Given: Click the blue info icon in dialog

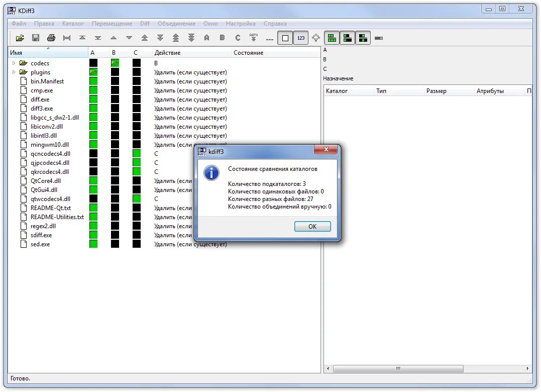Looking at the screenshot, I should 211,173.
